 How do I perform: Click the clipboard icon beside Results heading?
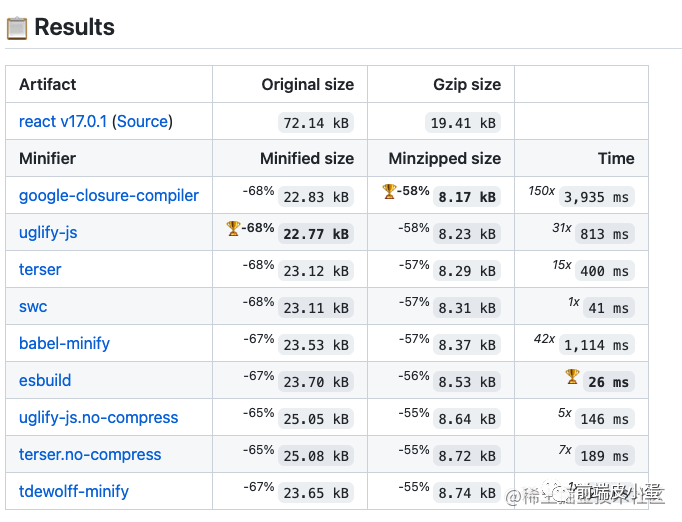coord(17,27)
